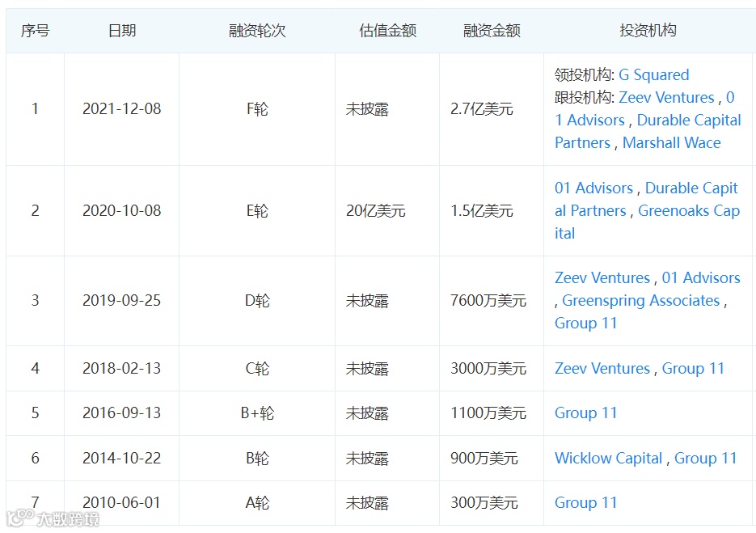
Task: Select the date 2018-02-13
Action: [x=121, y=369]
